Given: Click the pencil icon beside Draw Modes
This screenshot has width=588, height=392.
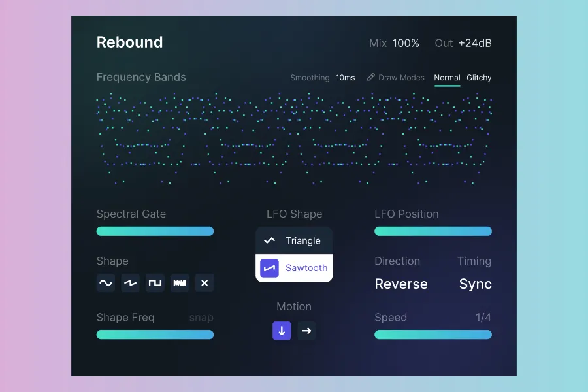Looking at the screenshot, I should tap(371, 77).
